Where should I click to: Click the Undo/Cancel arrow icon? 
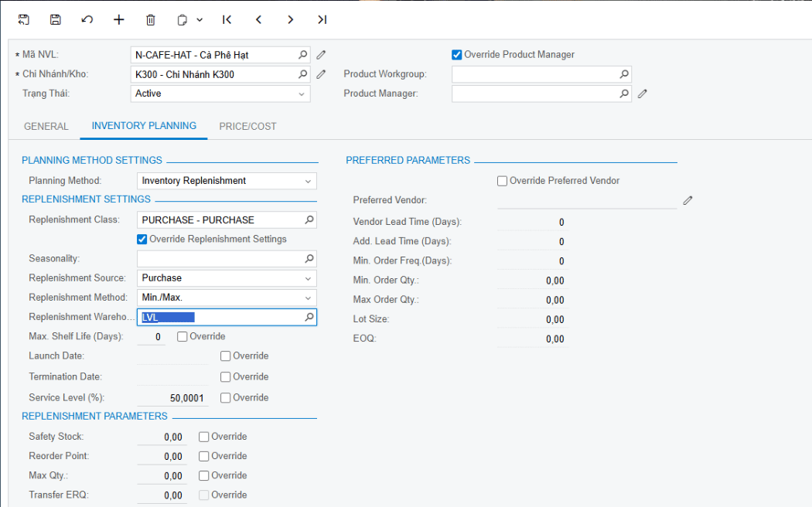pyautogui.click(x=87, y=20)
